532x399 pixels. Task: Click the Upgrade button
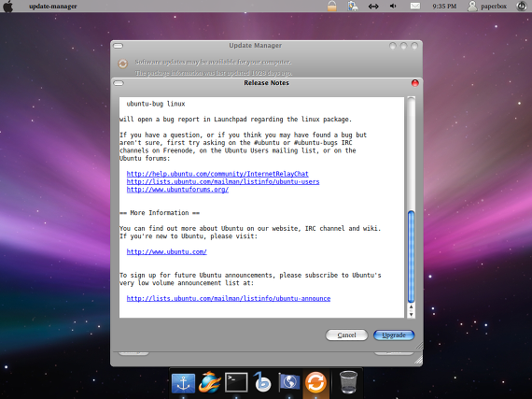[394, 335]
